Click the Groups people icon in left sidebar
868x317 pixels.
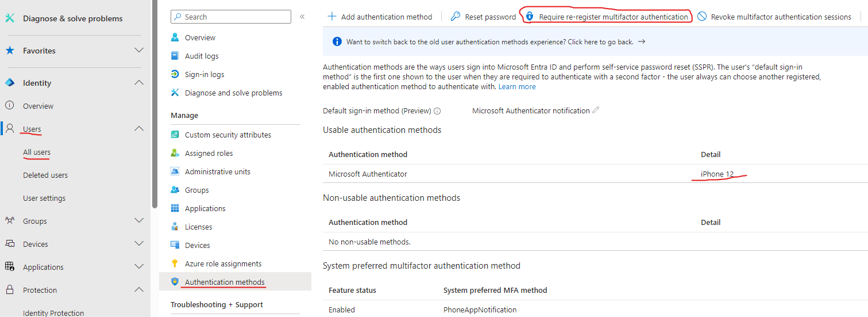(9, 221)
